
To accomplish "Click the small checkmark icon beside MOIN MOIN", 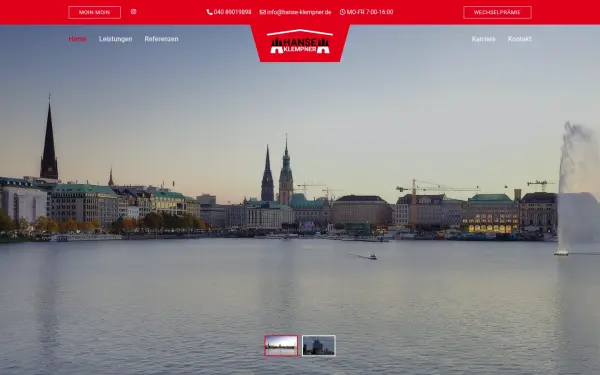I will (x=134, y=12).
